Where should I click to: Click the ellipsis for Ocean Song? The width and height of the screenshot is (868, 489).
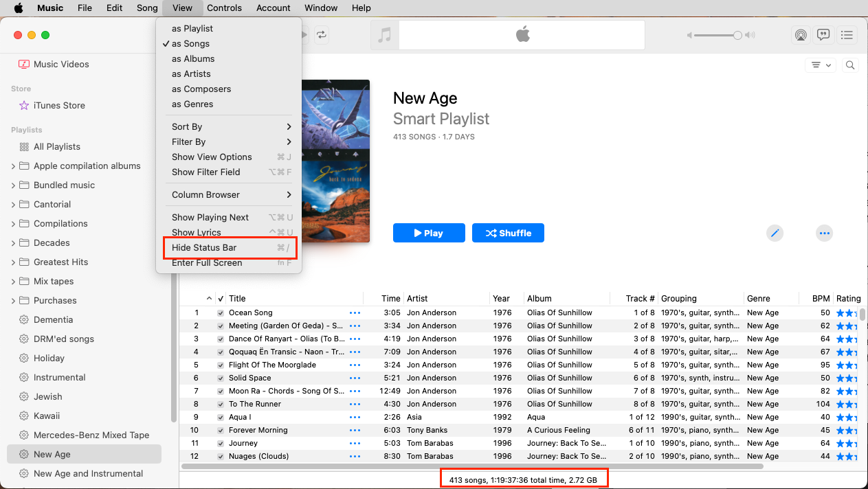355,312
